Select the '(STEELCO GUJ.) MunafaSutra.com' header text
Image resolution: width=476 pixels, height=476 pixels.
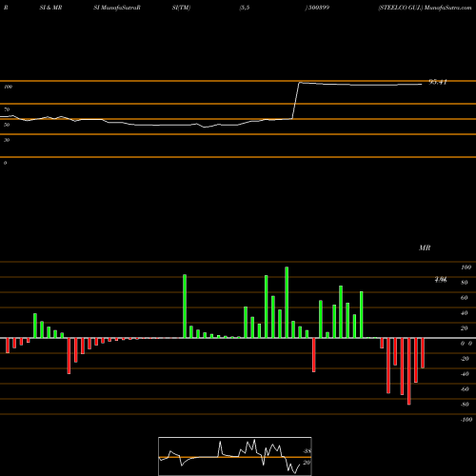click(425, 8)
